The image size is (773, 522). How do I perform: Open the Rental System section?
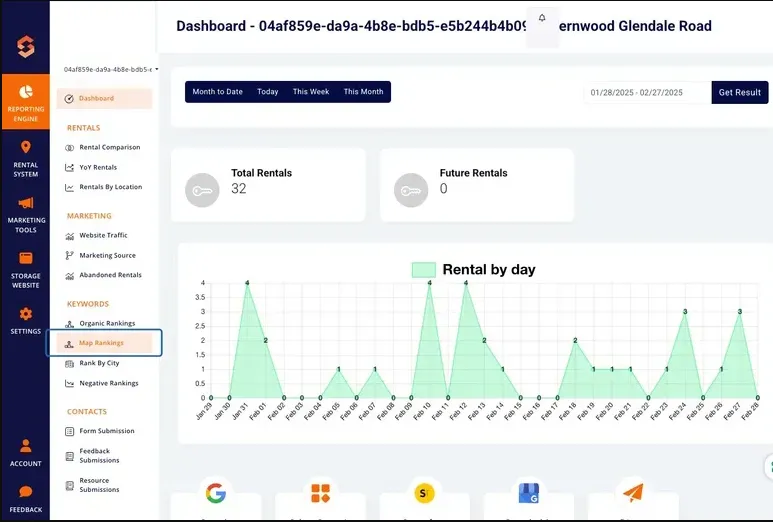(26, 159)
